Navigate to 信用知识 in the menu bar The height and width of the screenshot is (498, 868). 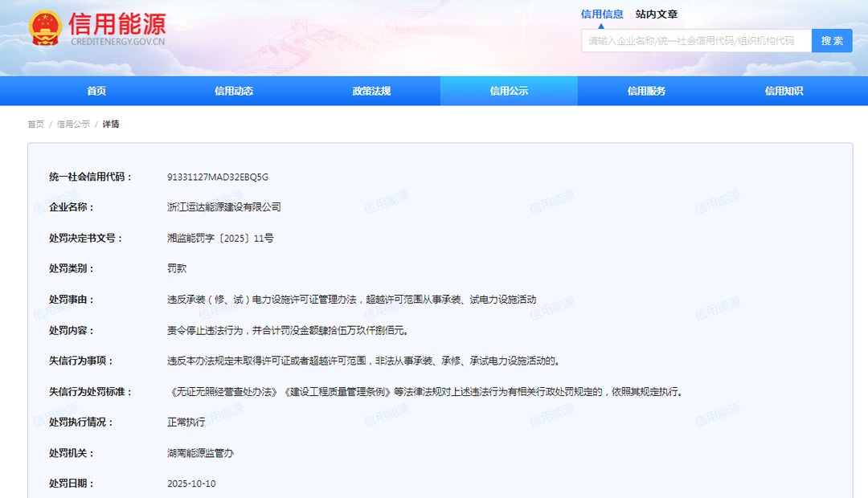point(784,91)
